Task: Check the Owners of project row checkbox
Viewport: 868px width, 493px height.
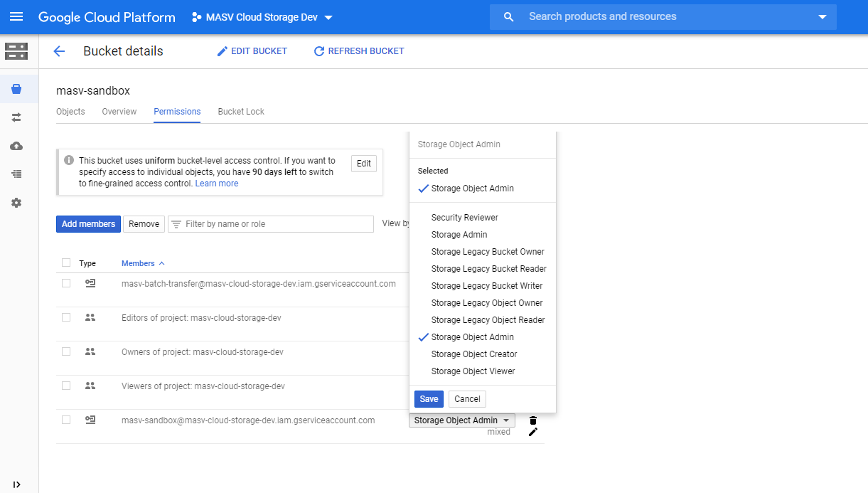Action: (x=66, y=351)
